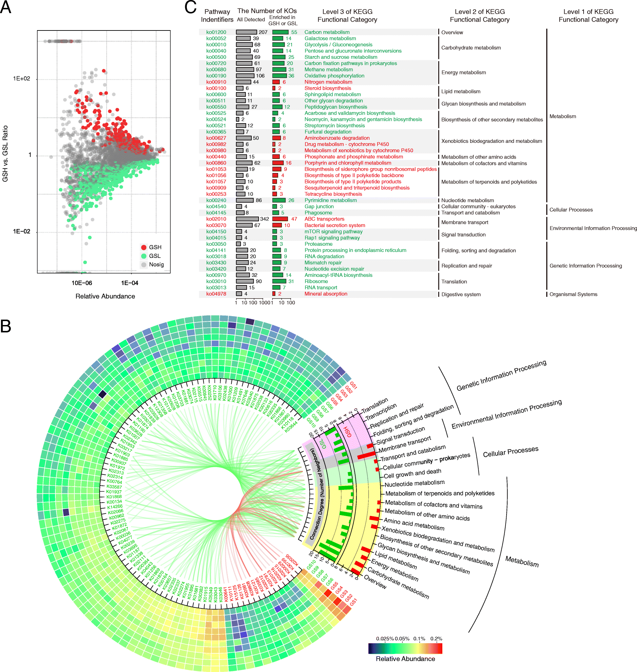This screenshot has width=637, height=672.
Task: Click 'Starch and sucrose metabolism' pathway name
Action: pyautogui.click(x=340, y=57)
